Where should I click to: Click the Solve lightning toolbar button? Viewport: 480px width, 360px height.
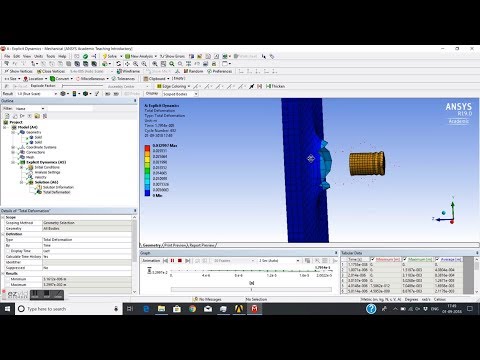tap(110, 56)
